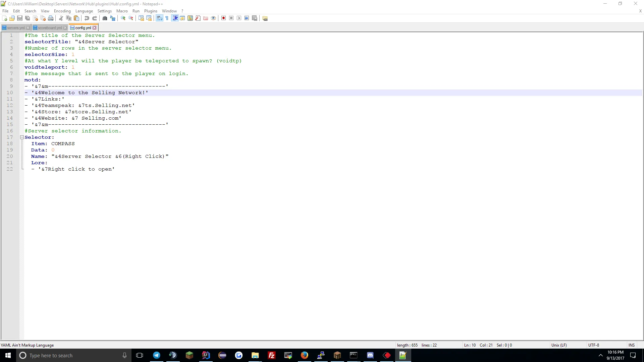Paste clipboard contents with the Paste icon
Screen dimensions: 644x362
pos(76,18)
